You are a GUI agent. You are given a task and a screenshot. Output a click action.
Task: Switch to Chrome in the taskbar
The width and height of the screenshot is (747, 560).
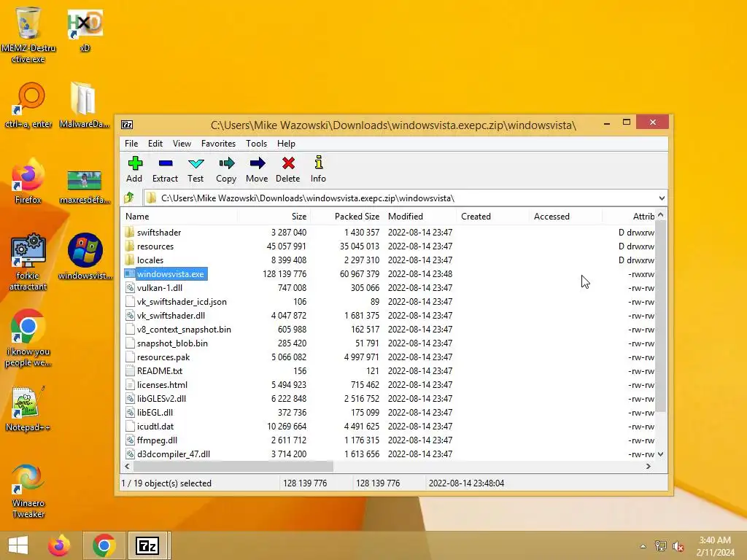(104, 545)
